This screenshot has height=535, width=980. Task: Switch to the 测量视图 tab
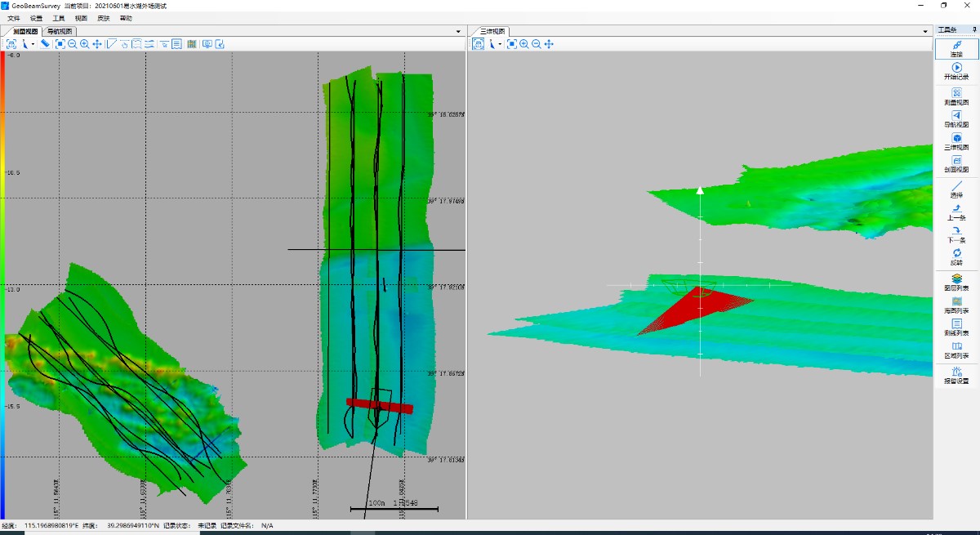pyautogui.click(x=25, y=32)
